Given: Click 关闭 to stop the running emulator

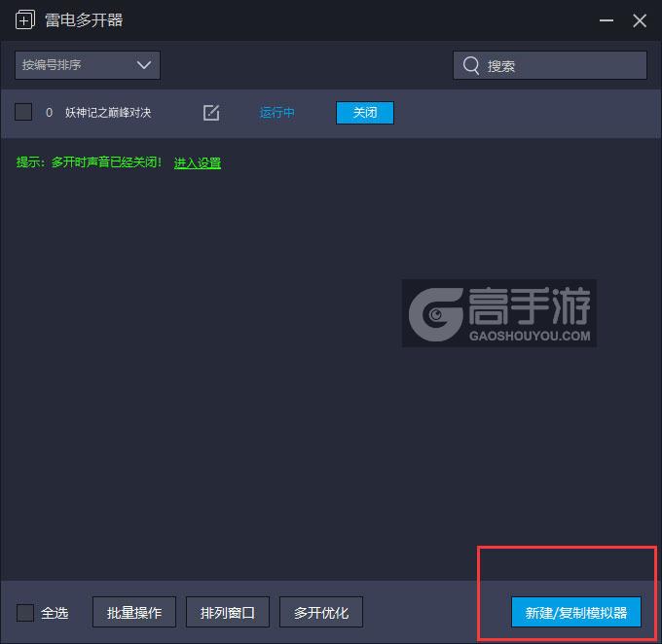Looking at the screenshot, I should tap(365, 113).
